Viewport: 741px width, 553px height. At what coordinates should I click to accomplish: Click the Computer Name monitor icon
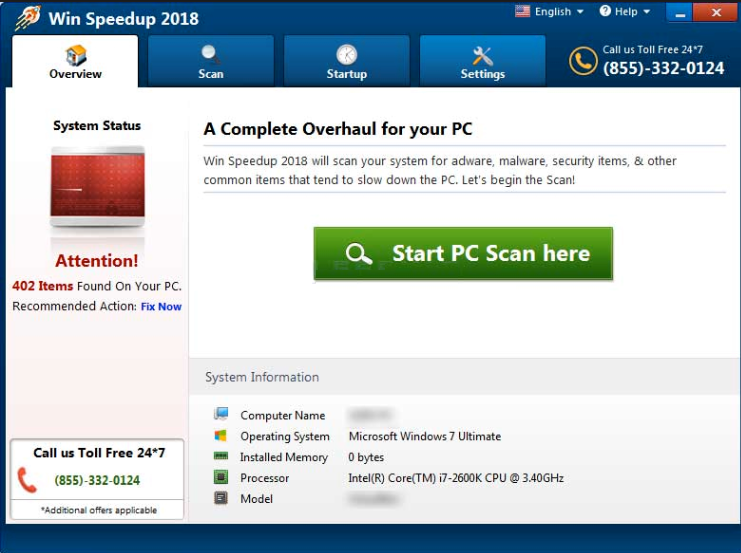point(220,415)
